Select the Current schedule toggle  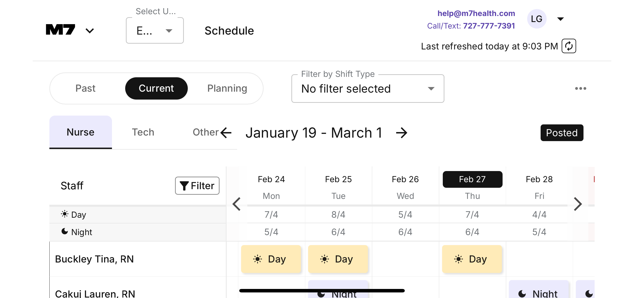tap(156, 88)
